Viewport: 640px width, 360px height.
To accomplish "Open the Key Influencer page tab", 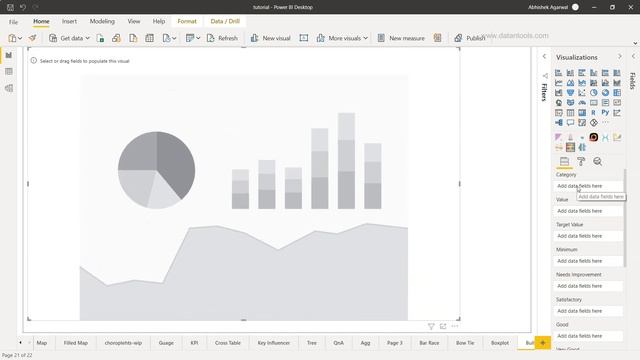I will (x=273, y=343).
